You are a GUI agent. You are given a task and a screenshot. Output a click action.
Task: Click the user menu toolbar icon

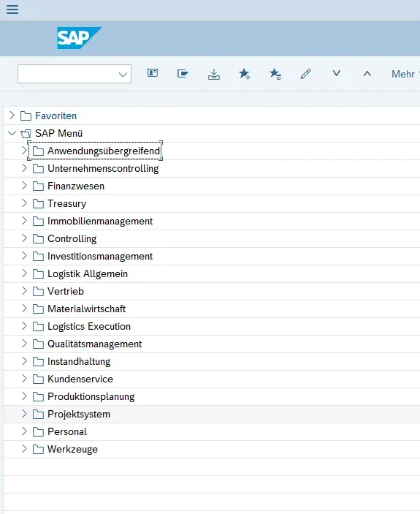153,73
